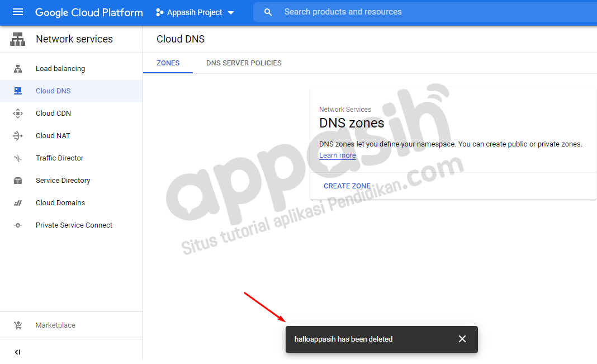Click the Marketplace cart icon
The height and width of the screenshot is (364, 597).
point(18,325)
